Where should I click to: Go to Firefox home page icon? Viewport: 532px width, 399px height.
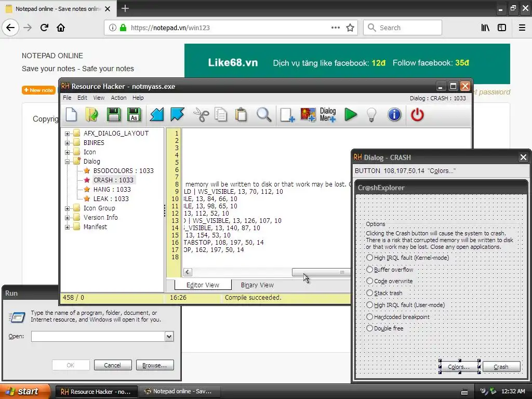pyautogui.click(x=61, y=28)
